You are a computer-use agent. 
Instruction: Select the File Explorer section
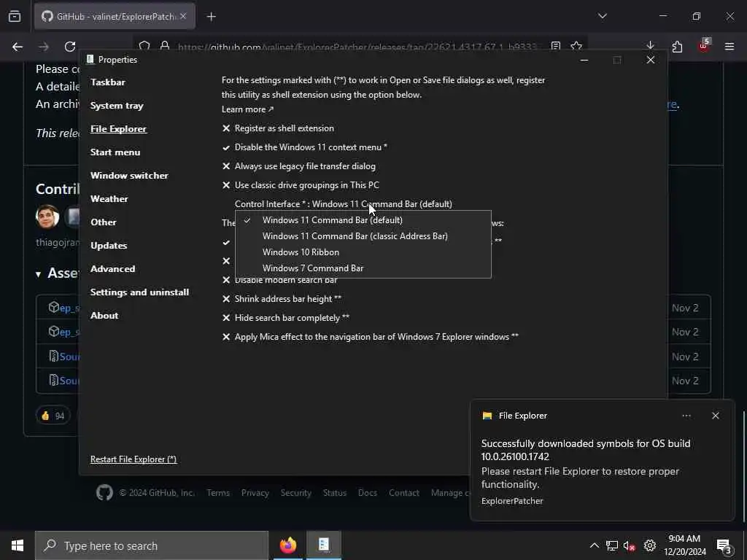[x=118, y=129]
